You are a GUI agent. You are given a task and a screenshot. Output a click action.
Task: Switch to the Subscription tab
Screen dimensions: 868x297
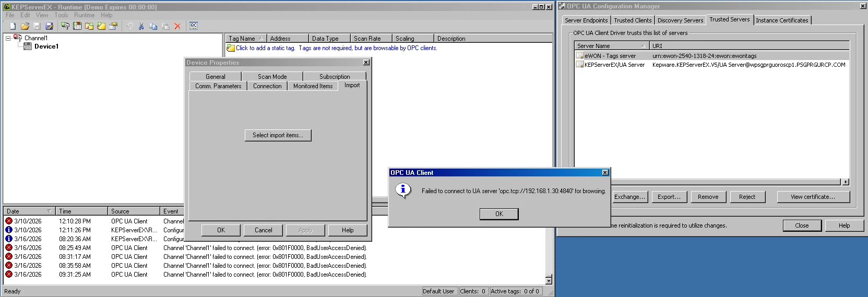pyautogui.click(x=335, y=77)
